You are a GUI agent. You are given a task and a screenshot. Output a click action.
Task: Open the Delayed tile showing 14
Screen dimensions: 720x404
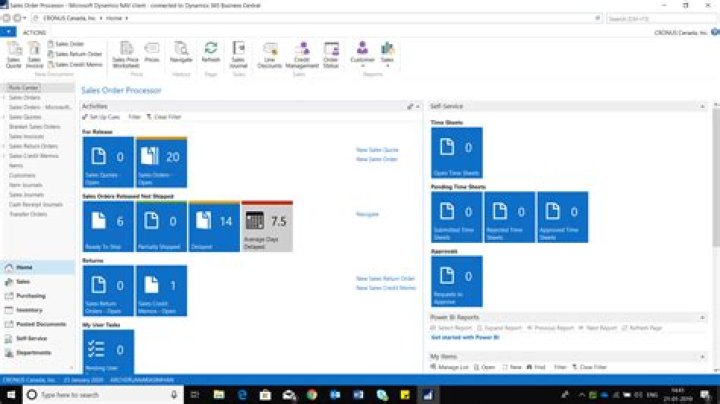coord(214,226)
